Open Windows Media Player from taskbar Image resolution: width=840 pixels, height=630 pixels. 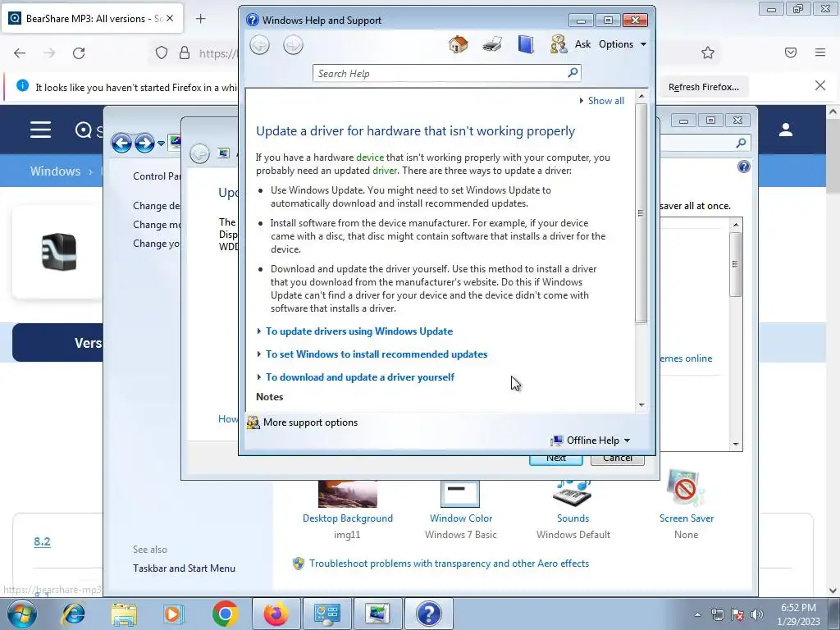(x=174, y=614)
